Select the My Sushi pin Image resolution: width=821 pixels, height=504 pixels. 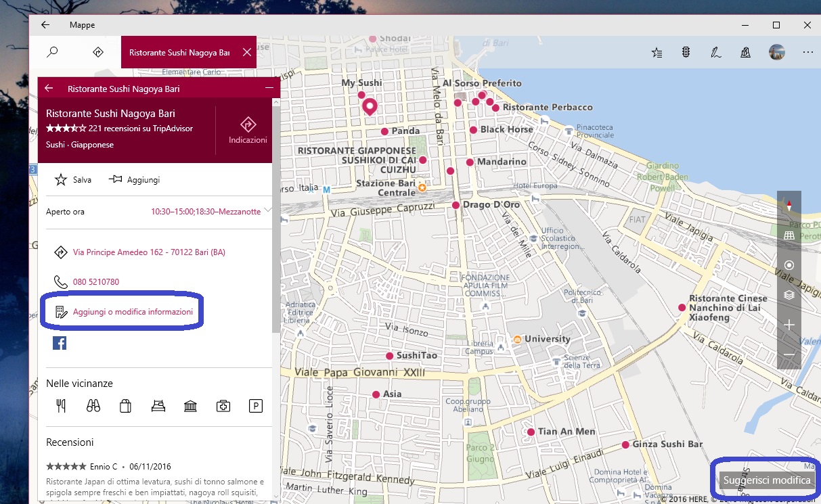[361, 95]
